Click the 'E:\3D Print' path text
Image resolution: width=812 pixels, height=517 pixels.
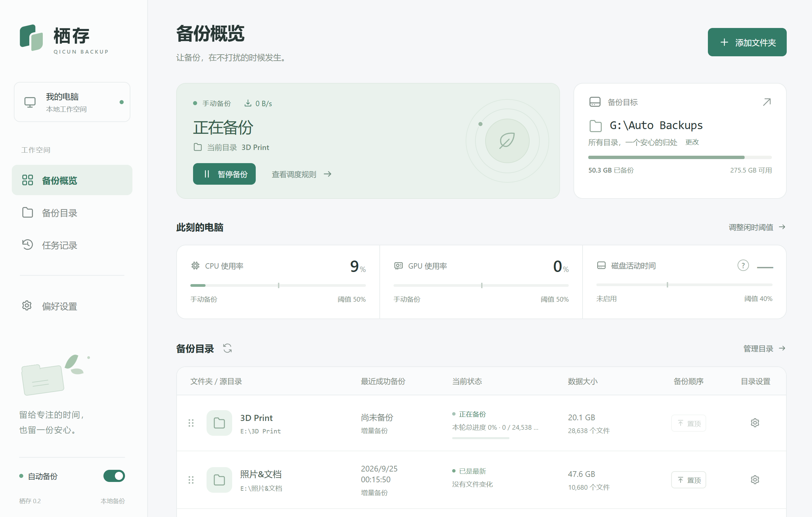coord(260,431)
